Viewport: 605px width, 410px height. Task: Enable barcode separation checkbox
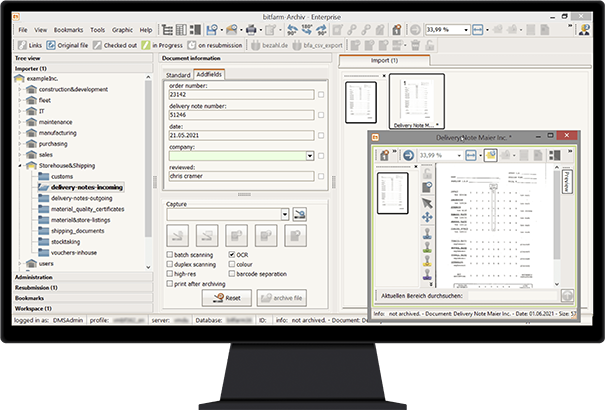pyautogui.click(x=232, y=273)
